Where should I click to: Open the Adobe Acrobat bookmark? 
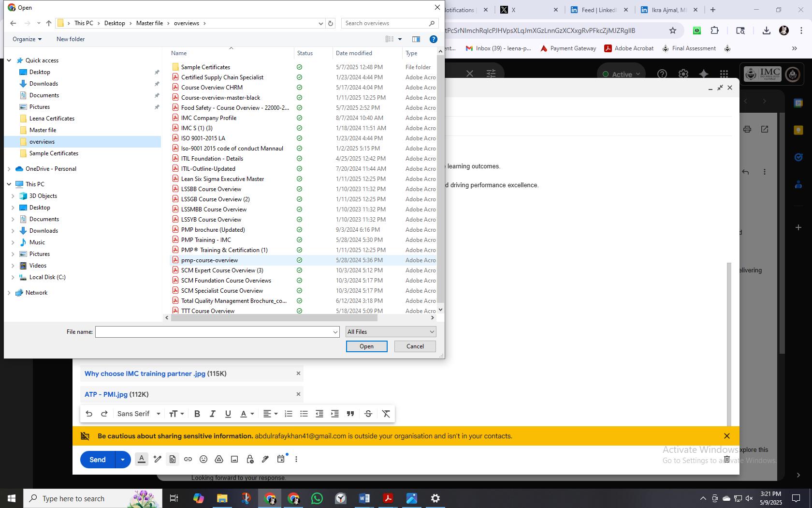pos(629,48)
